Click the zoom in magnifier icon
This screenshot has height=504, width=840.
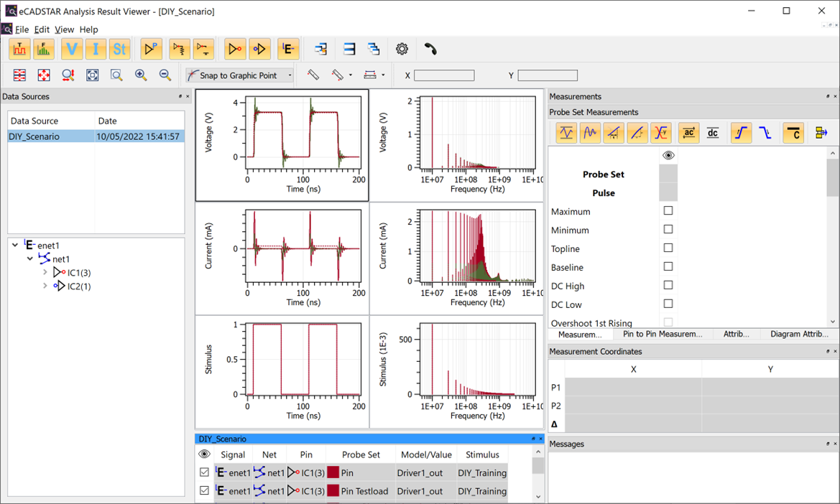pos(141,75)
